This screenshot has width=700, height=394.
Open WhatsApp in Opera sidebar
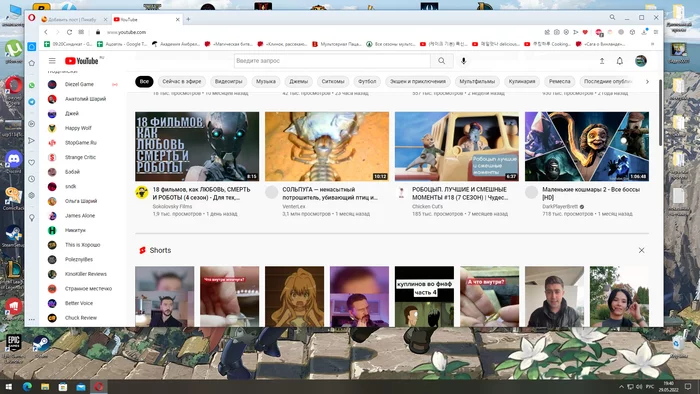click(x=32, y=85)
